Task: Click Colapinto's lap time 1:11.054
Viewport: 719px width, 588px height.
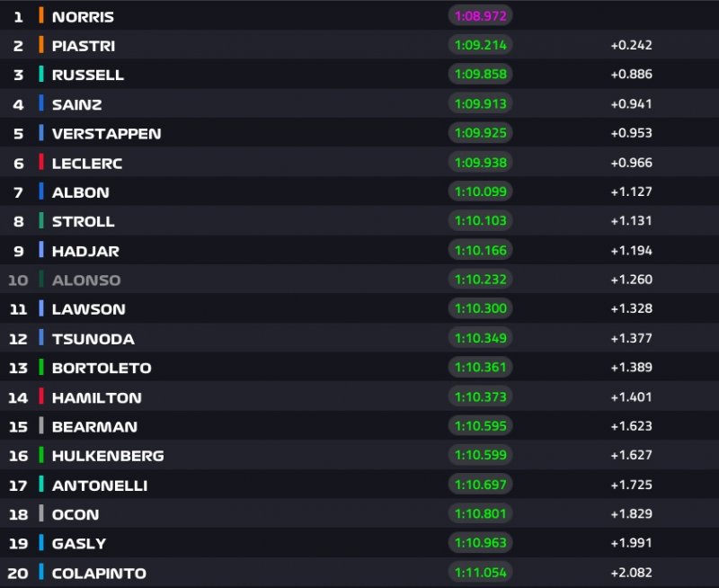Action: (x=480, y=572)
